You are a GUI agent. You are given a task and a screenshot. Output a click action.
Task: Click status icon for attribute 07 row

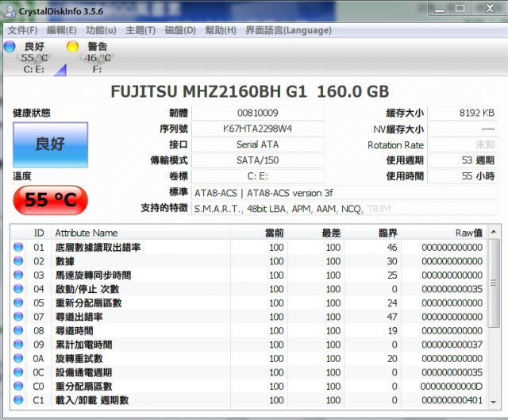[18, 317]
